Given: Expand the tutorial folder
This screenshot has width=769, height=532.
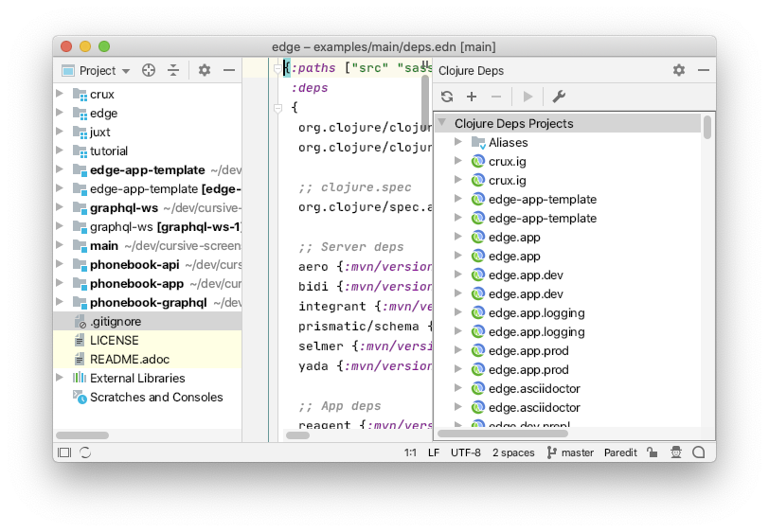Looking at the screenshot, I should (60, 151).
